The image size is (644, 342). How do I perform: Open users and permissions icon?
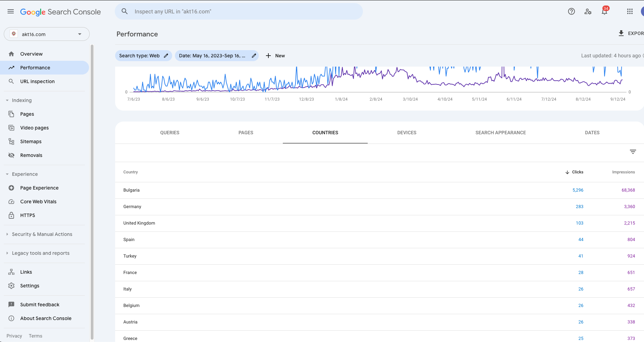588,12
